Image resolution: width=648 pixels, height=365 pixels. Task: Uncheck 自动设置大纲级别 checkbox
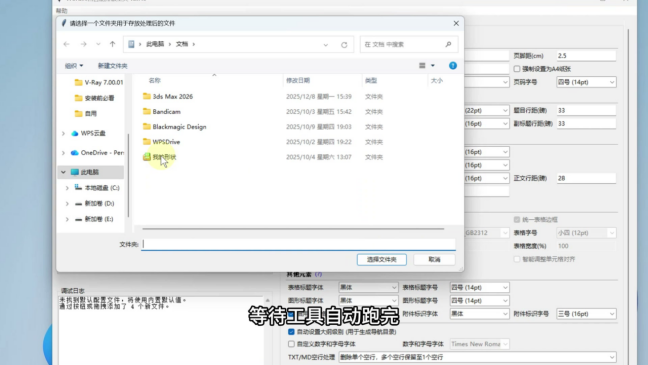click(x=291, y=332)
